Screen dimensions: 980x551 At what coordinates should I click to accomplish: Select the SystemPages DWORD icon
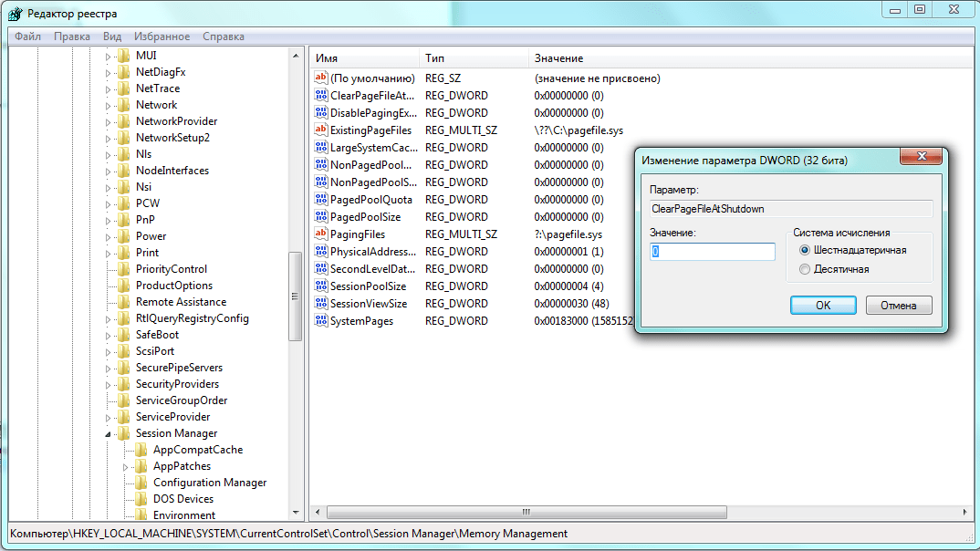click(x=320, y=321)
